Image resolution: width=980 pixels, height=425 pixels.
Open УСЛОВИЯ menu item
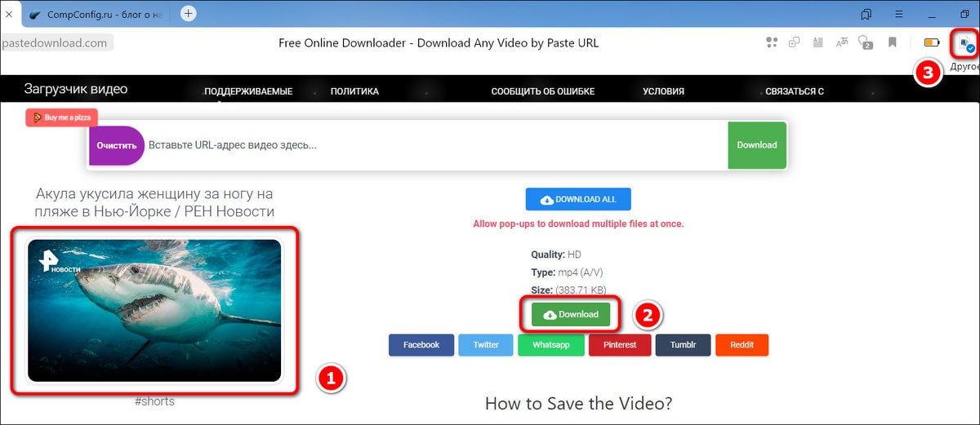click(663, 91)
